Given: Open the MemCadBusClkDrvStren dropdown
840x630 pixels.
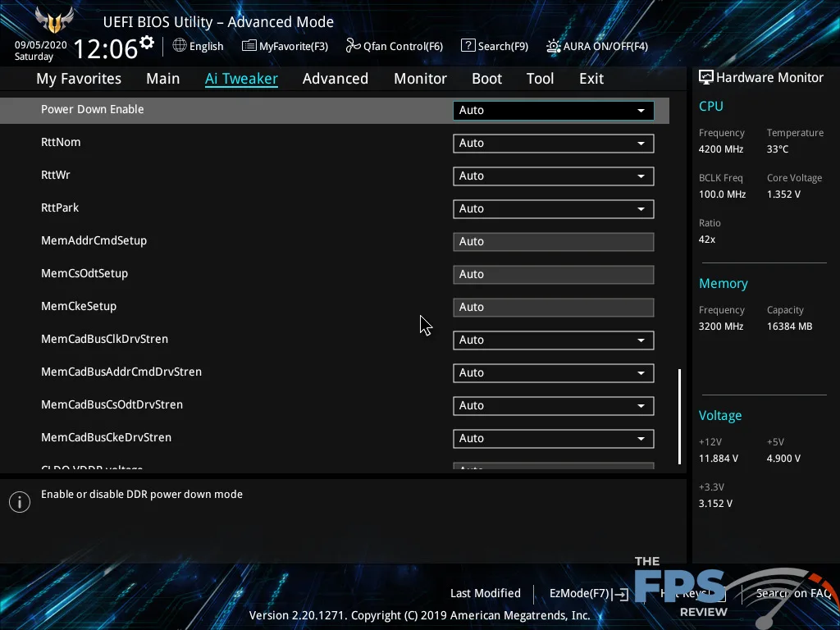Looking at the screenshot, I should click(x=554, y=340).
